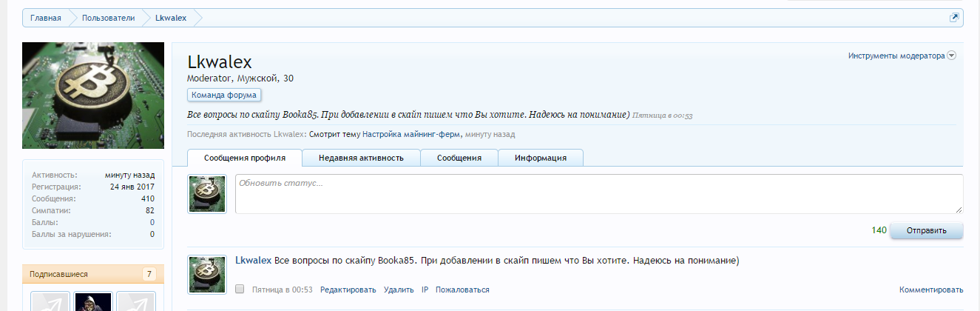
Task: Click the IP link under the post
Action: pos(425,290)
